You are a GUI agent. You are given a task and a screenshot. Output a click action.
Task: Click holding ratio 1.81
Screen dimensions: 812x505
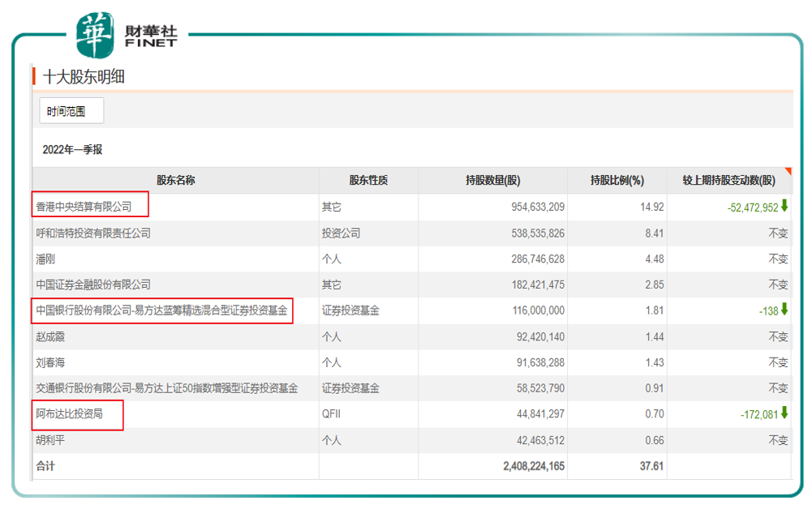[x=655, y=310]
